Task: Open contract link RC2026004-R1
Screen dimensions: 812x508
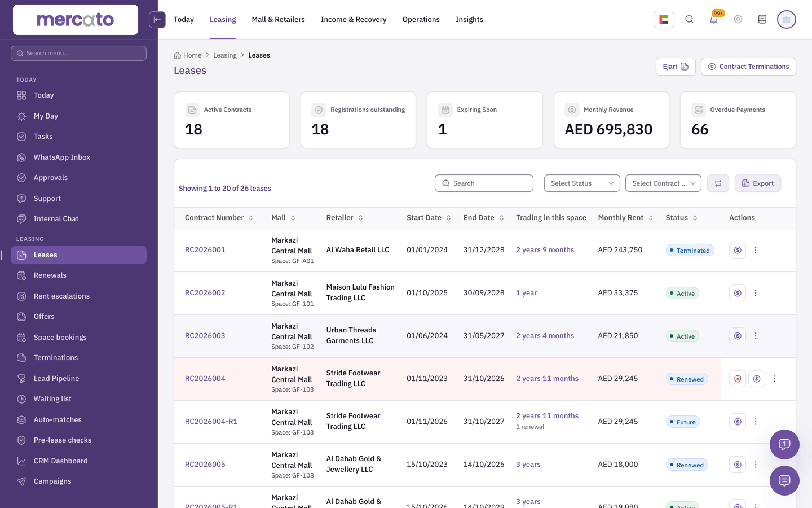Action: click(211, 422)
